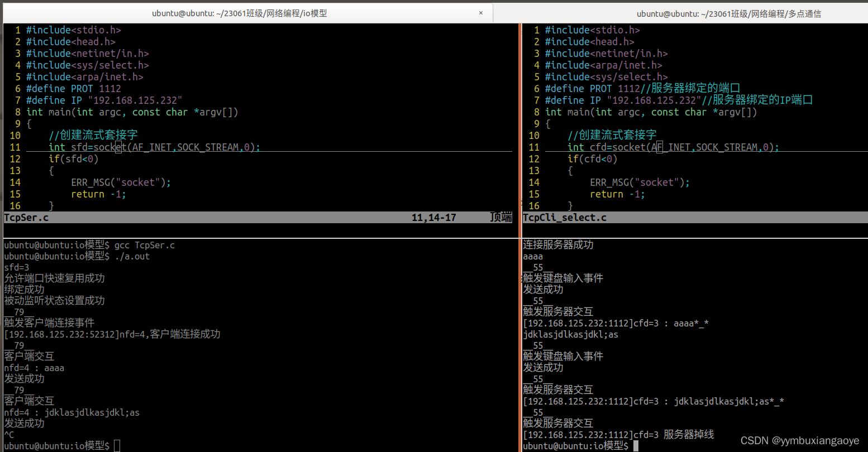Viewport: 868px width, 452px height.
Task: Click 连接服务器成功 in client terminal
Action: coord(558,245)
